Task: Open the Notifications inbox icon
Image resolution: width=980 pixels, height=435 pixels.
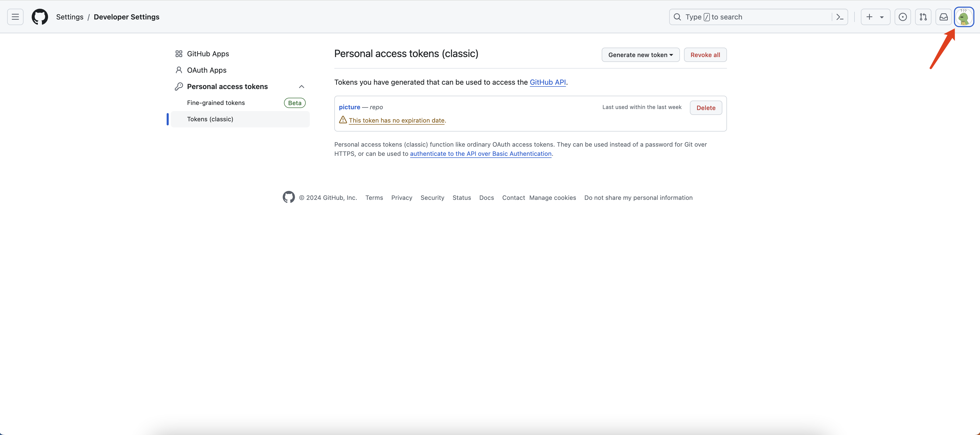Action: [x=944, y=17]
